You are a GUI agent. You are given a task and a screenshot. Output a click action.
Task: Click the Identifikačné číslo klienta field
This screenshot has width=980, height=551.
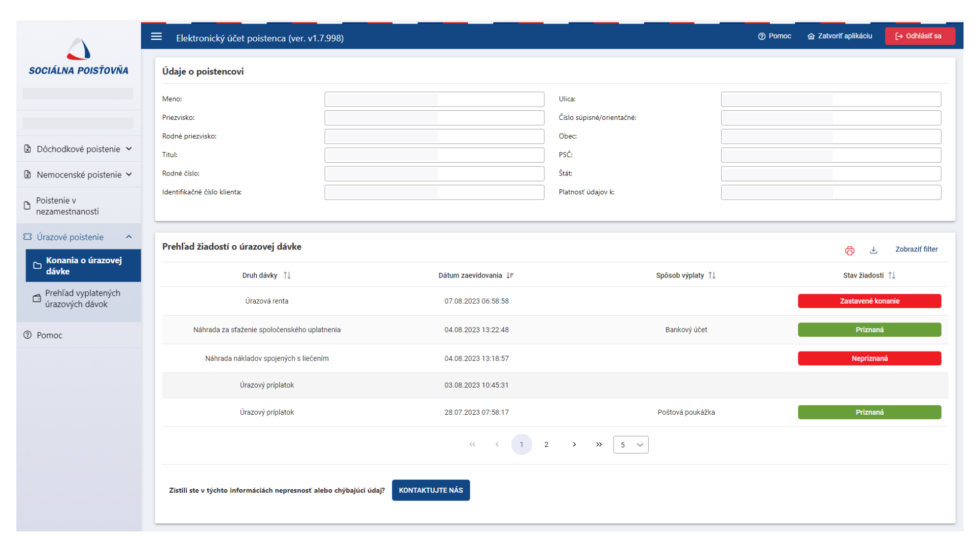[x=434, y=192]
